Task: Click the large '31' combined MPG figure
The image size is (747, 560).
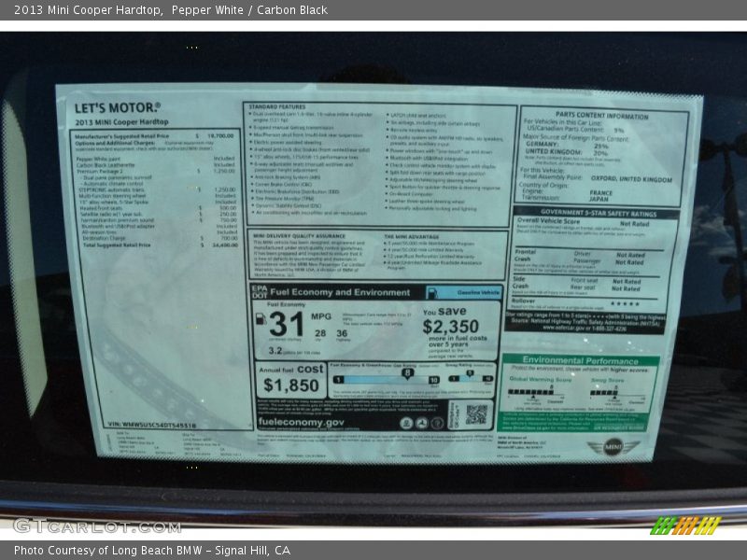Action: pos(287,324)
